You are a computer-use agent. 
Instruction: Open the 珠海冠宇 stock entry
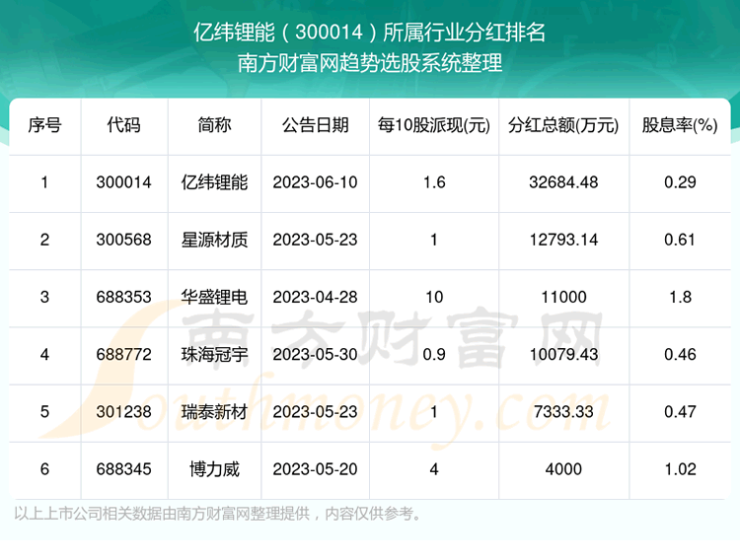tap(214, 354)
